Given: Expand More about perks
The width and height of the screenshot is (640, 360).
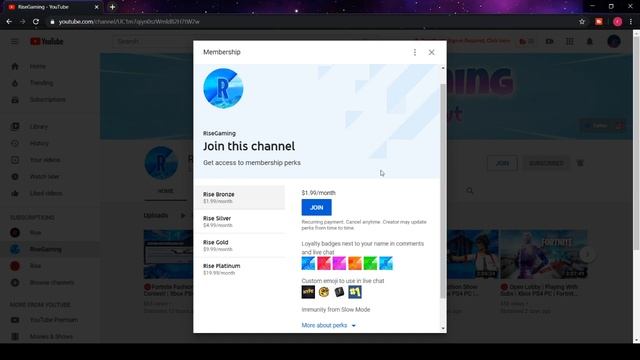Looking at the screenshot, I should [328, 325].
